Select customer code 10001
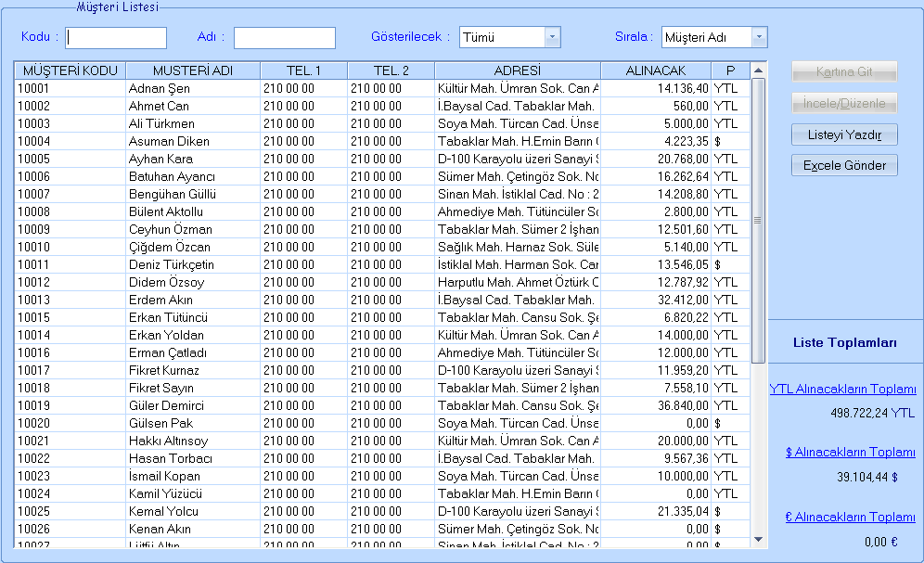The image size is (924, 563). pyautogui.click(x=33, y=88)
